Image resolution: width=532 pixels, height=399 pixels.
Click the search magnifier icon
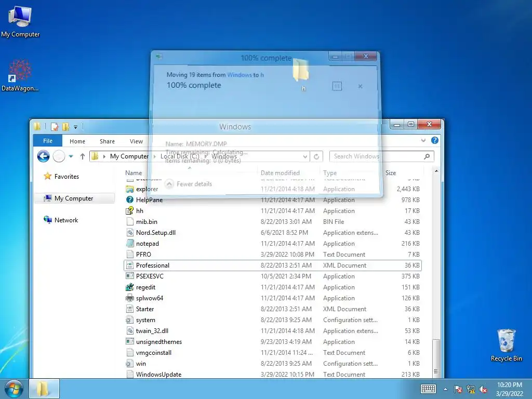427,156
